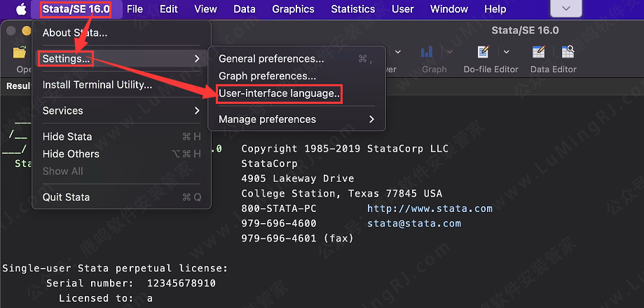
Task: Click the Open folder toolbar icon
Action: coord(20,53)
